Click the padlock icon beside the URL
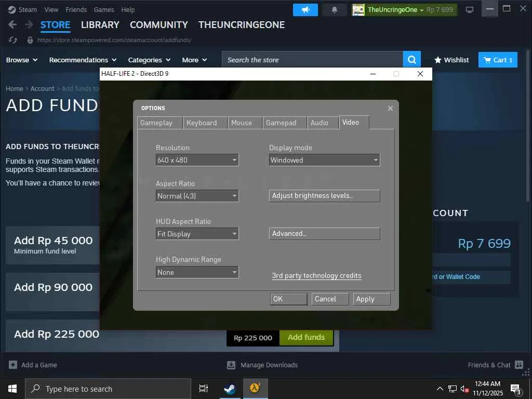 point(30,40)
